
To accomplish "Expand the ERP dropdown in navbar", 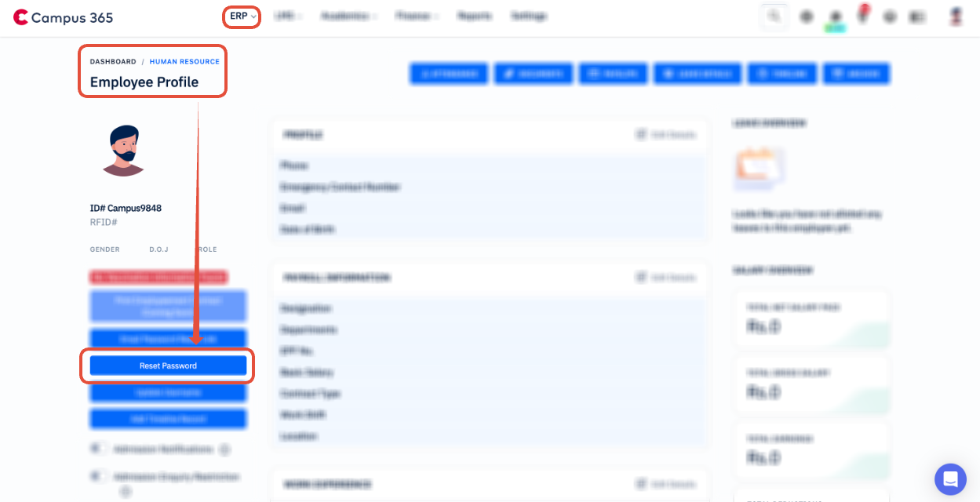I will pos(242,16).
